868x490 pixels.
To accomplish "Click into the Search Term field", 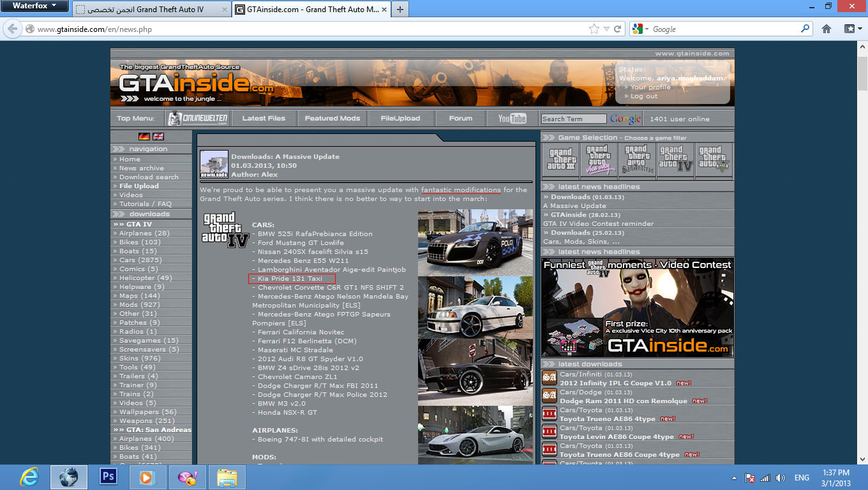I will coord(573,119).
